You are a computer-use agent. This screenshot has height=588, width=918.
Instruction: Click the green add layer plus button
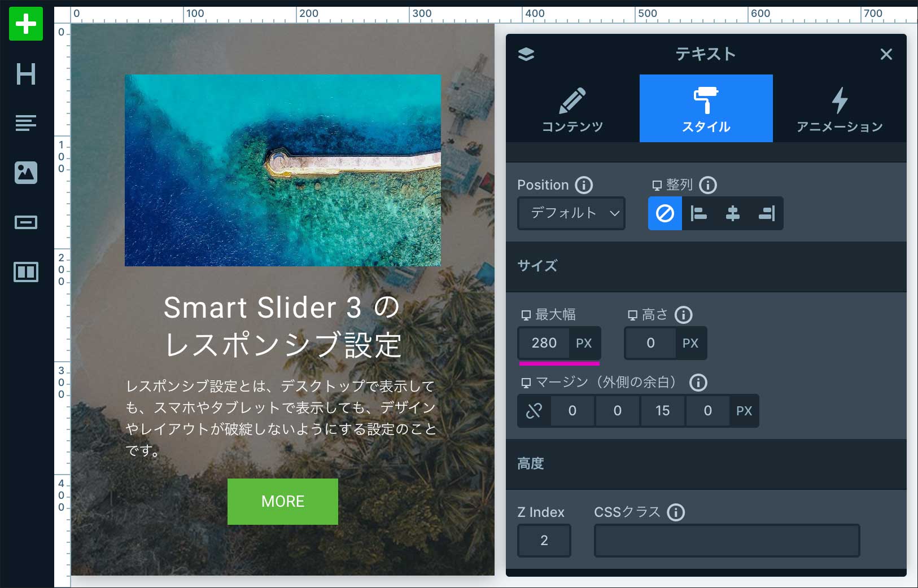(x=26, y=24)
